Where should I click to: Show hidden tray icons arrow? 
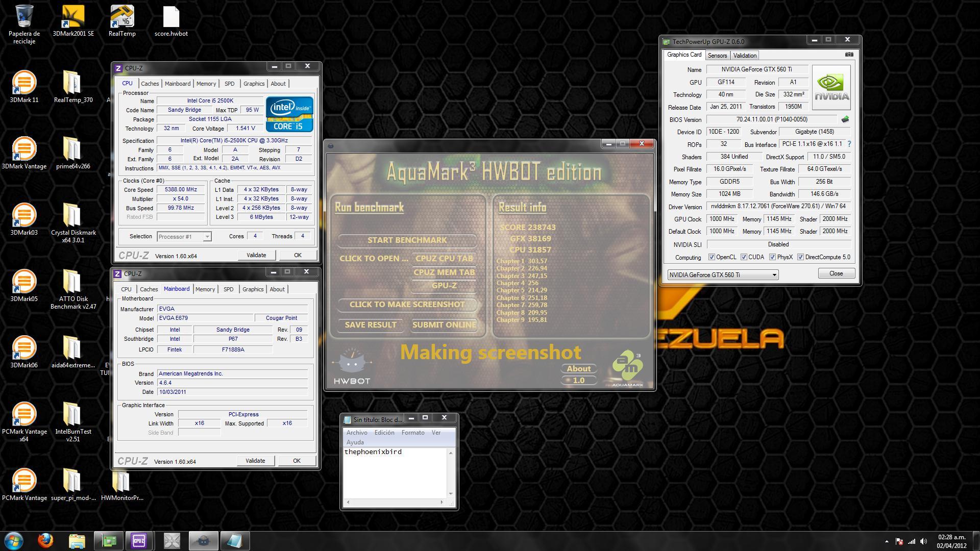pos(887,541)
